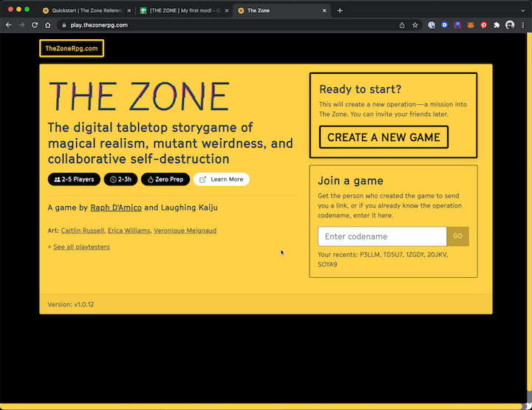Select the active The Zone tab
The height and width of the screenshot is (410, 532).
(x=282, y=10)
